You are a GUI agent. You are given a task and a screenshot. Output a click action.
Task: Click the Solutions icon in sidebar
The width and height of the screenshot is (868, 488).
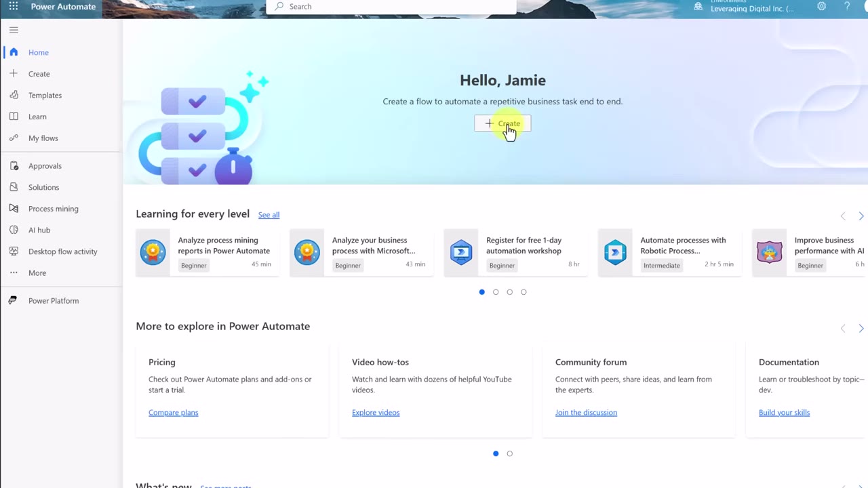14,187
